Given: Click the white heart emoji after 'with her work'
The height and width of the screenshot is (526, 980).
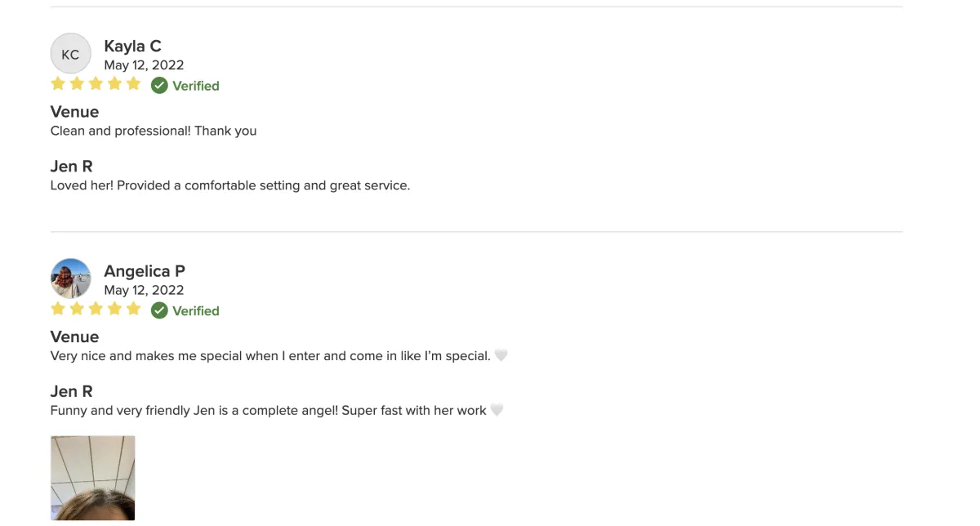Looking at the screenshot, I should 497,410.
